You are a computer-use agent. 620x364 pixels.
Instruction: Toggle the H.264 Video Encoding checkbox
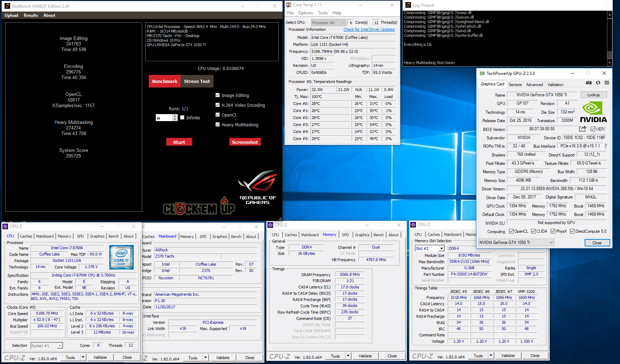[x=218, y=105]
